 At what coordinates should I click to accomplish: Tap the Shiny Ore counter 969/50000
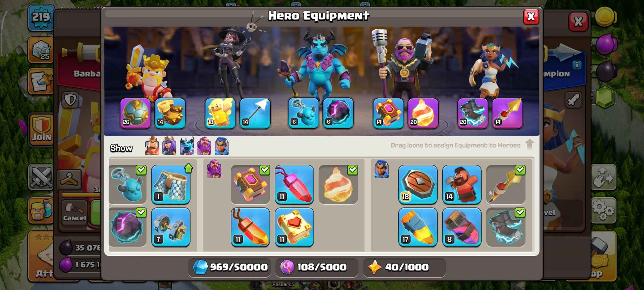pos(230,267)
